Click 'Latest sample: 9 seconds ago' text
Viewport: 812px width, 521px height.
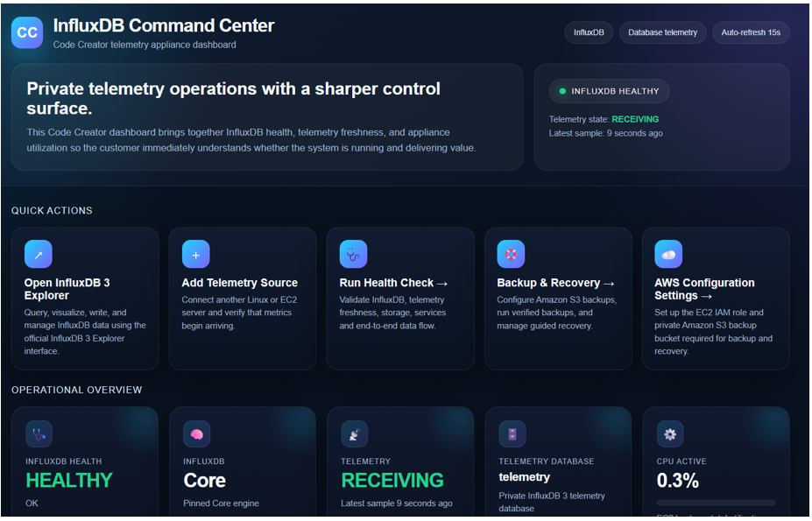(605, 133)
